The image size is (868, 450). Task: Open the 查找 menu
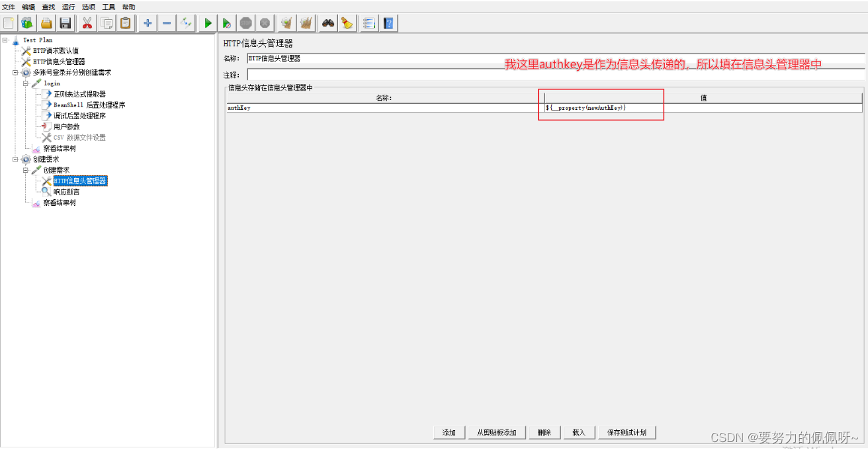coord(48,7)
